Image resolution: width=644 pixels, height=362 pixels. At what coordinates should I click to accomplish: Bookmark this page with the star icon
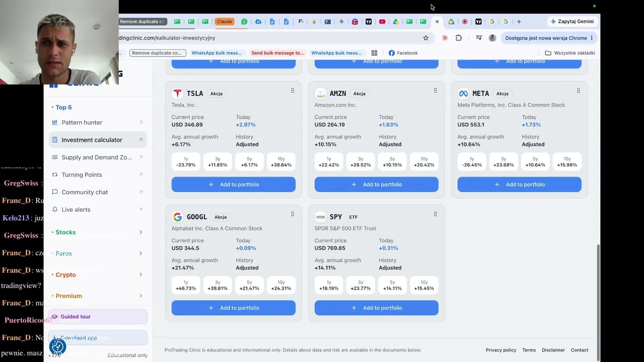point(426,38)
